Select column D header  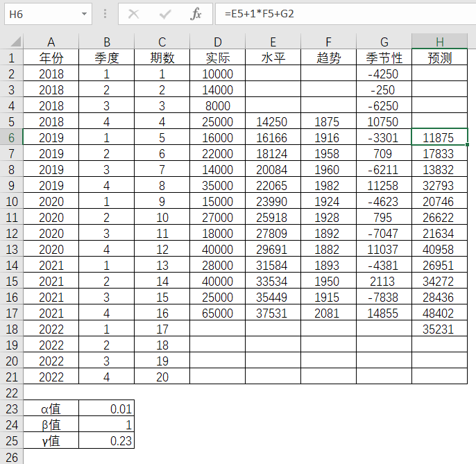point(217,42)
